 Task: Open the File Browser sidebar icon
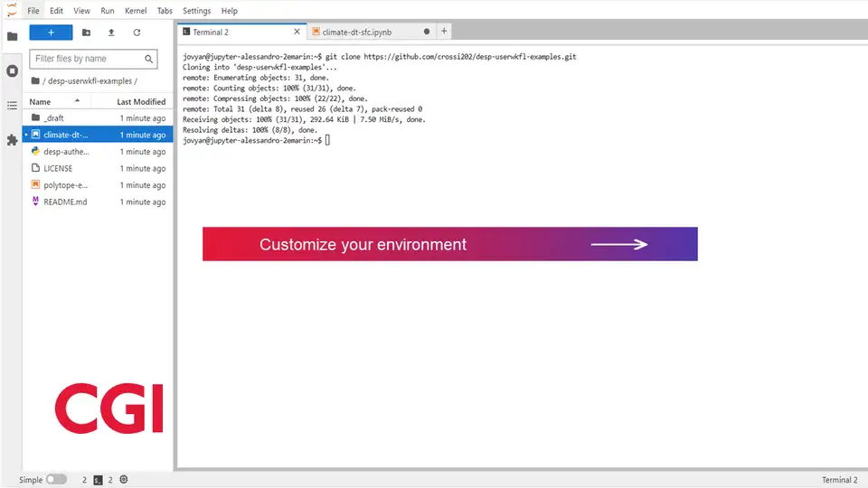12,37
